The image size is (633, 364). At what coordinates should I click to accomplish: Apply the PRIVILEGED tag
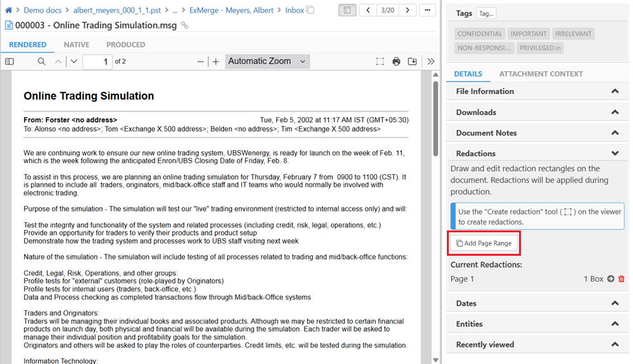click(x=540, y=48)
